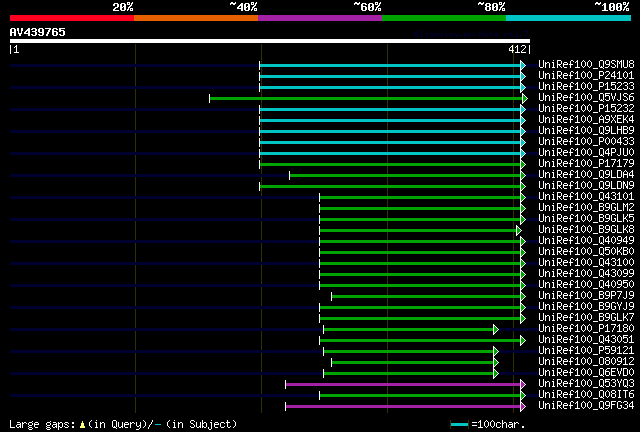
Task: Click the green alignment bar for Q9LDA4
Action: pos(405,176)
